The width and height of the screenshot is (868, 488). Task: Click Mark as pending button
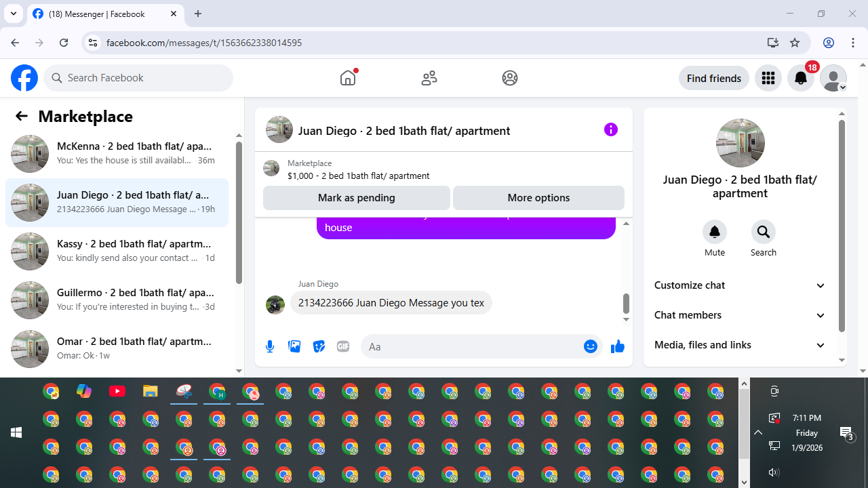pyautogui.click(x=356, y=198)
